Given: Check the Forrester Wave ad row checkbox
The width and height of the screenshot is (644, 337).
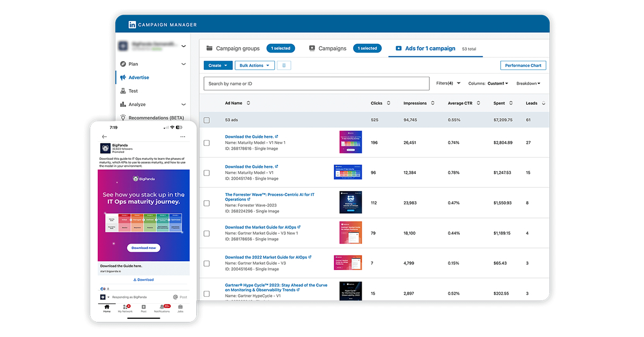Looking at the screenshot, I should coord(207,203).
